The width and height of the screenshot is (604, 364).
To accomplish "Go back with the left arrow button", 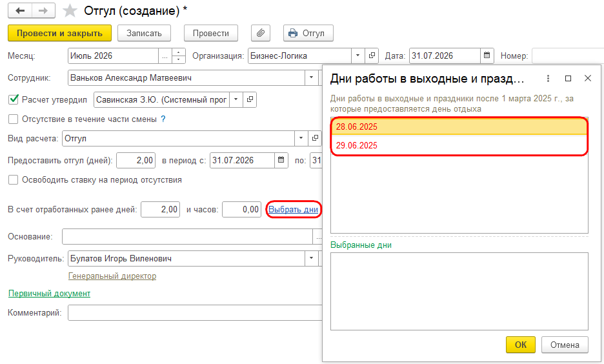I will pyautogui.click(x=20, y=11).
